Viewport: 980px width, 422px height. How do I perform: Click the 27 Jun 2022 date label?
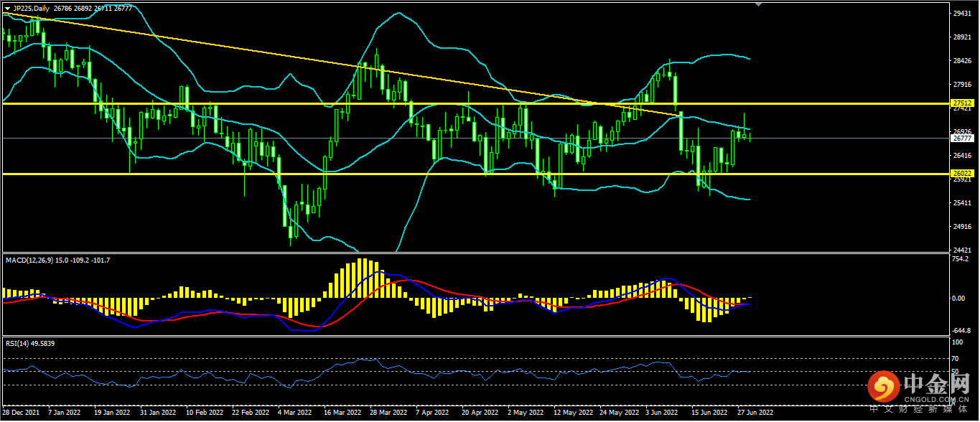755,413
